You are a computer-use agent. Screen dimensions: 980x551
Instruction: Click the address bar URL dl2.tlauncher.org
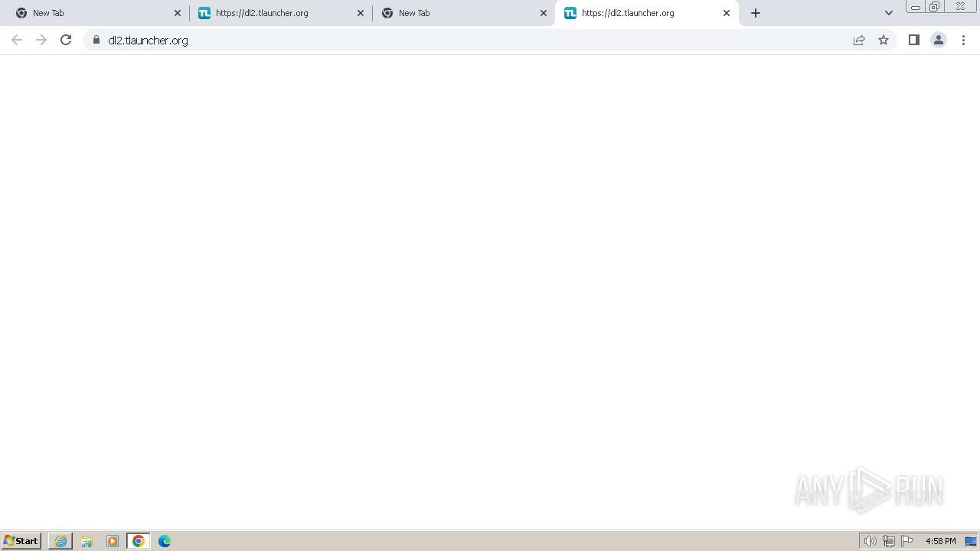[148, 41]
